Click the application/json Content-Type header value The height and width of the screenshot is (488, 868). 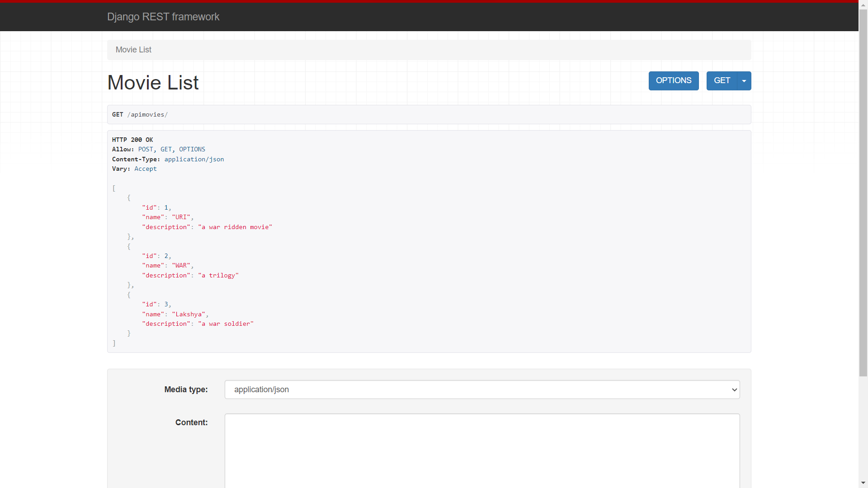(194, 160)
